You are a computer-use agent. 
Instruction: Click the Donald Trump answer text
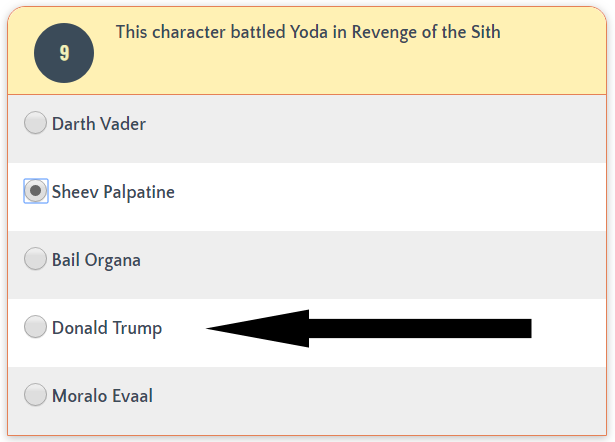[106, 328]
